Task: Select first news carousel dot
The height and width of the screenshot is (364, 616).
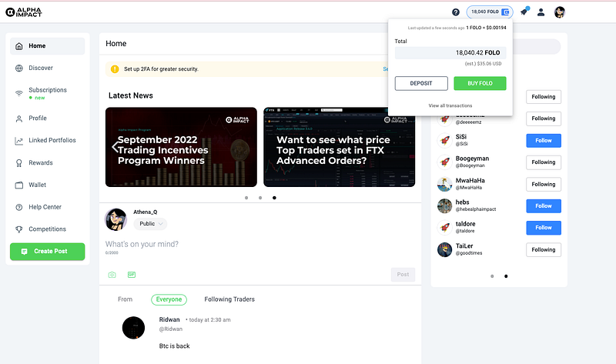Action: [246, 198]
